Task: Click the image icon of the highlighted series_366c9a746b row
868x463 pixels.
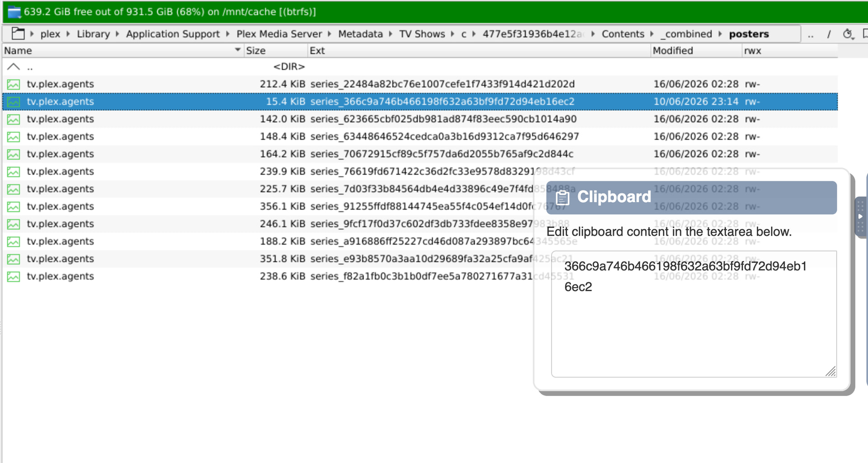Action: coord(14,102)
